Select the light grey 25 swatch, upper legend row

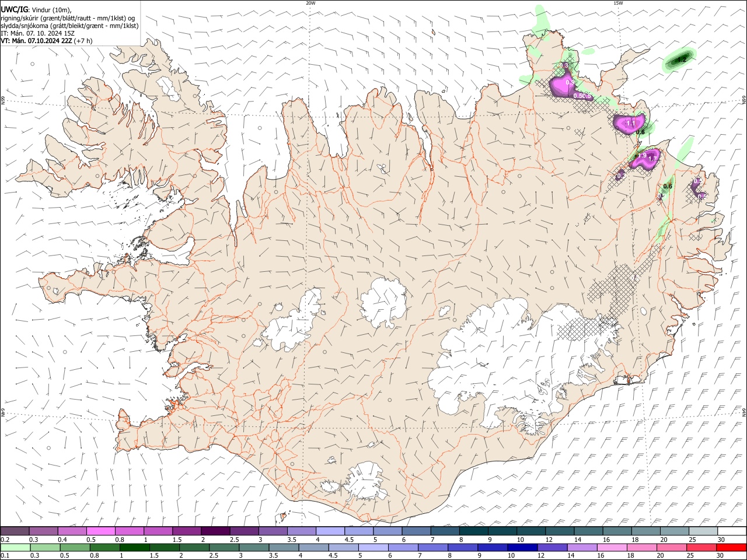[703, 531]
